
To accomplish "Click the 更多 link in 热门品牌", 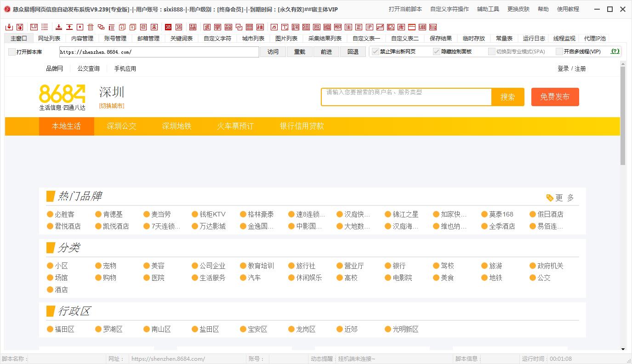I will [560, 198].
